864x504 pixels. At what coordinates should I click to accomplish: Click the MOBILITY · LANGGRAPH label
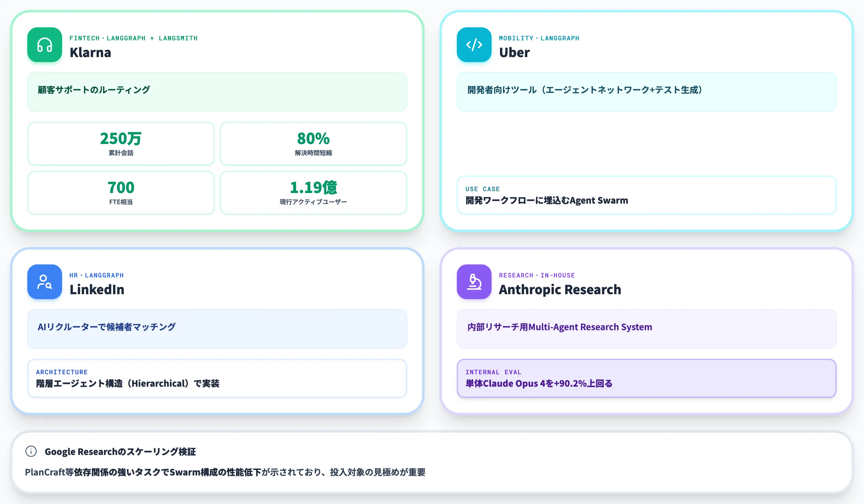(539, 38)
